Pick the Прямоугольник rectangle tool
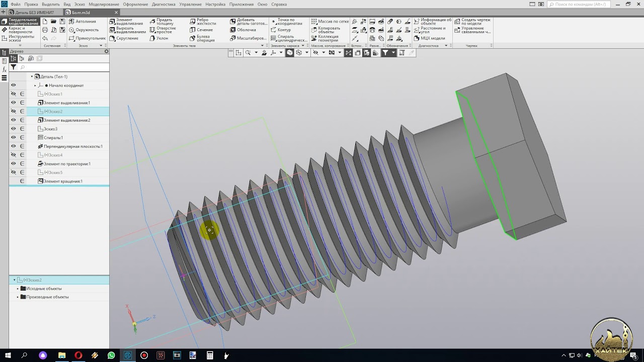Viewport: 644px width, 362px height. tap(88, 38)
